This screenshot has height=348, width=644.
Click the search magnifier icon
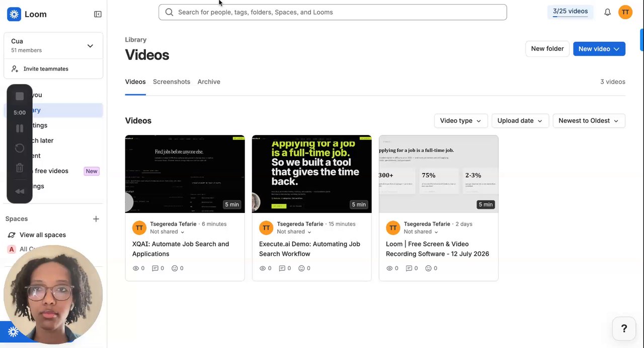click(169, 12)
